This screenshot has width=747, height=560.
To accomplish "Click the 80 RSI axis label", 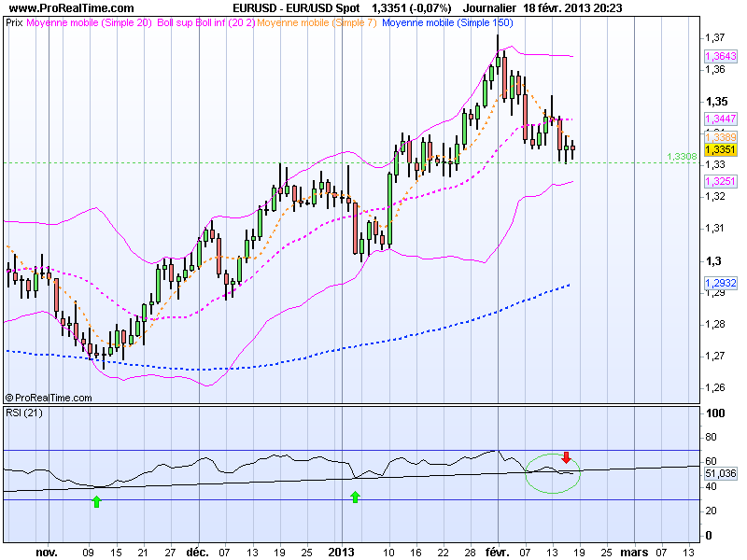I will click(x=711, y=437).
